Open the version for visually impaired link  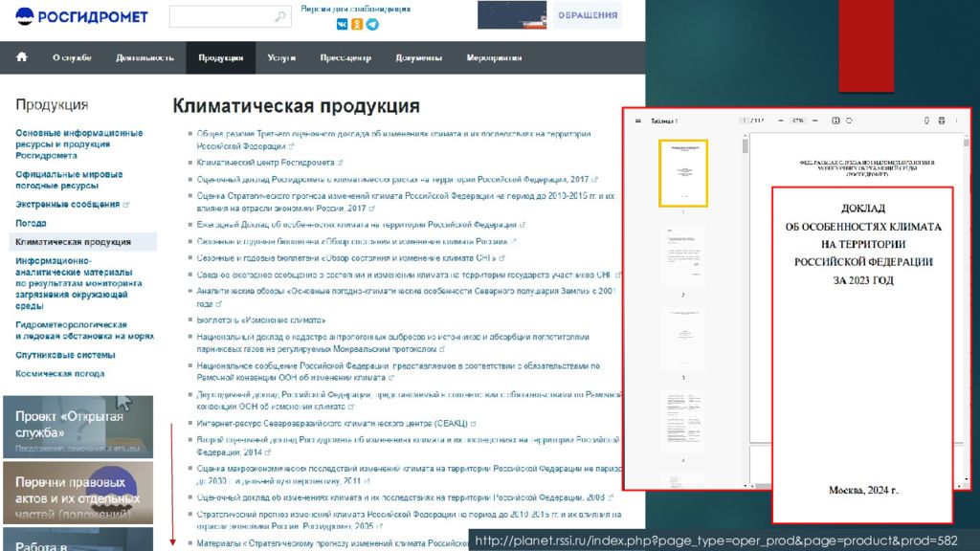pyautogui.click(x=356, y=9)
